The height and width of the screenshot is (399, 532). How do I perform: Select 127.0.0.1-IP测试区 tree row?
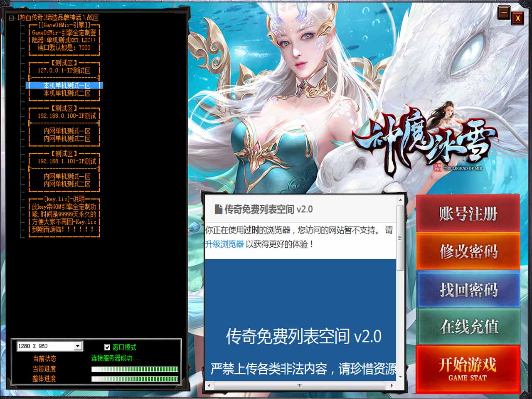pyautogui.click(x=64, y=71)
